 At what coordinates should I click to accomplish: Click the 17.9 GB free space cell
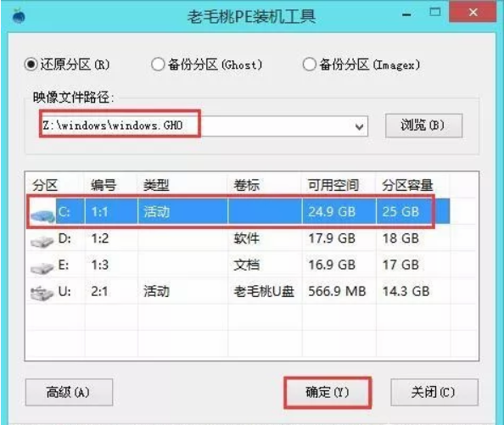tap(332, 238)
